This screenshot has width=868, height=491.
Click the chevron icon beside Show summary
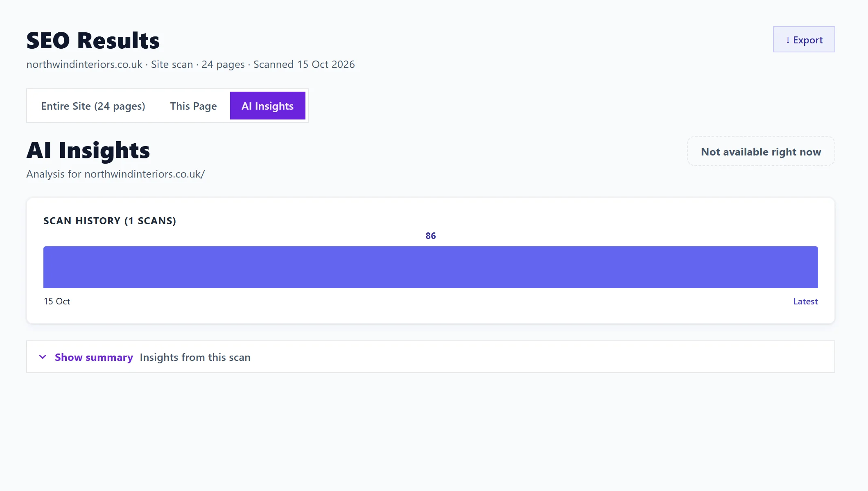click(43, 357)
